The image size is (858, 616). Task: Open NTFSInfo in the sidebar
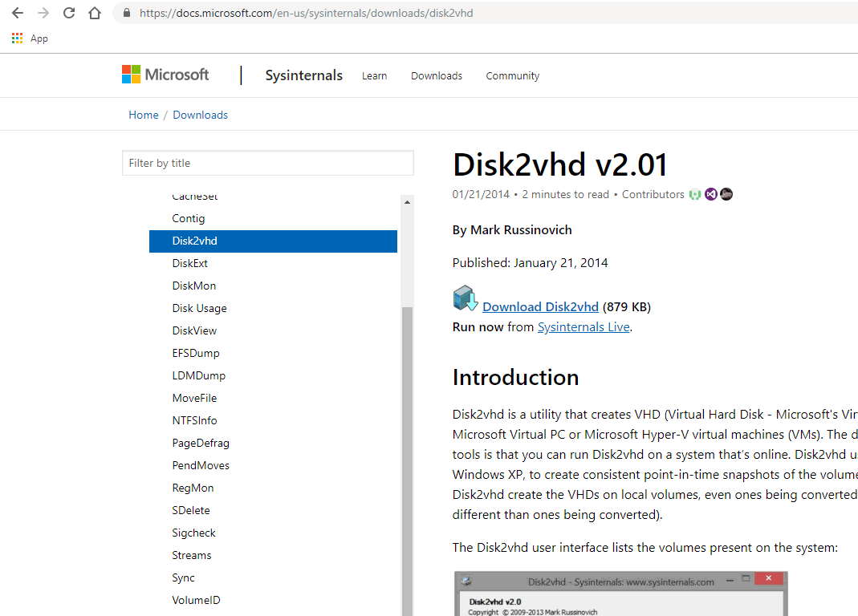coord(194,420)
